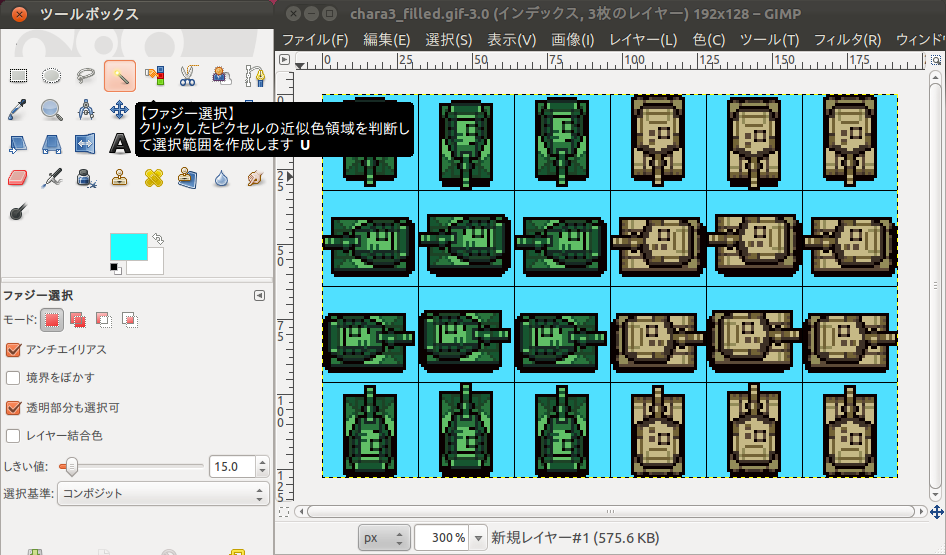Viewport: 946px width, 555px height.
Task: Open the px unit selector dropdown
Action: [x=384, y=538]
